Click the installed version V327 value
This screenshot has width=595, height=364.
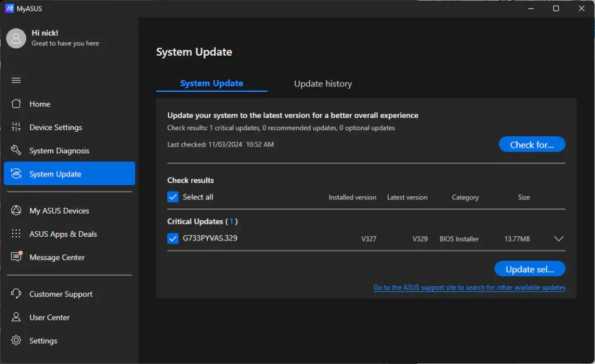tap(368, 239)
